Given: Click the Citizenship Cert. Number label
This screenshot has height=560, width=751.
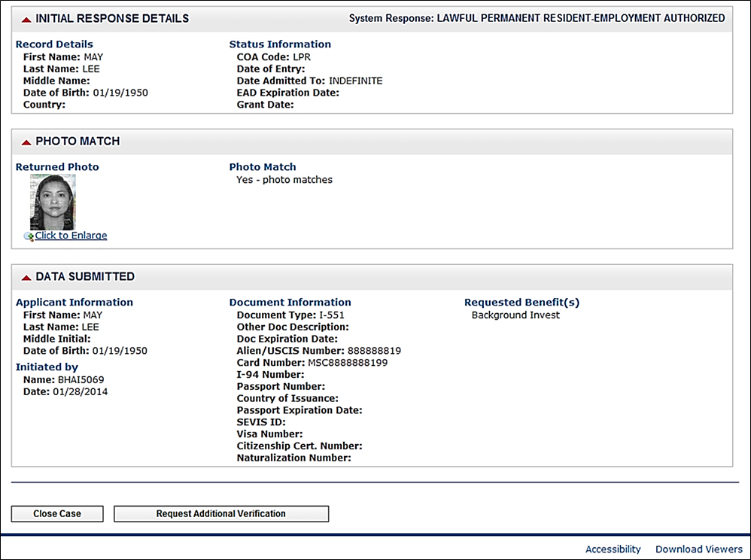Looking at the screenshot, I should (299, 446).
